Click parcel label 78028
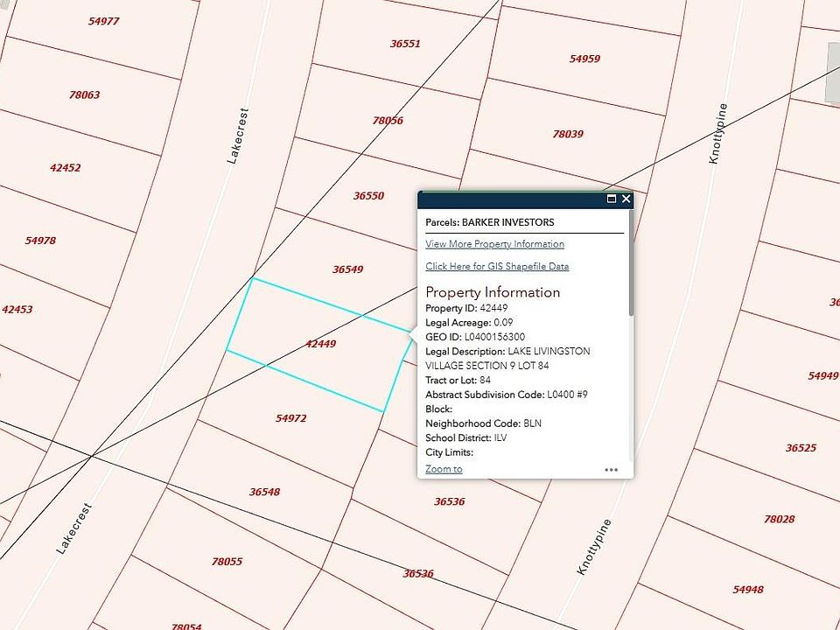The width and height of the screenshot is (840, 630). [779, 519]
